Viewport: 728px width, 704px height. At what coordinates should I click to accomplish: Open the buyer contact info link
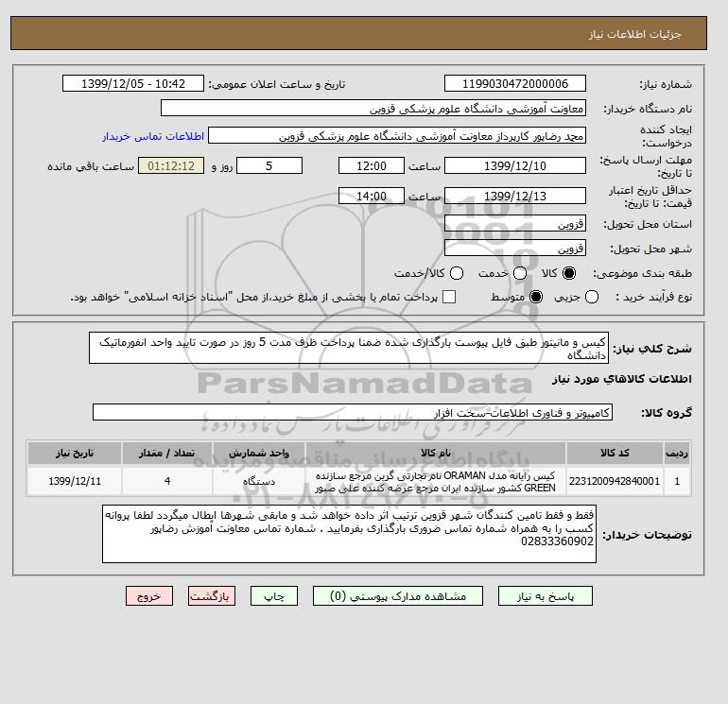coord(153,136)
